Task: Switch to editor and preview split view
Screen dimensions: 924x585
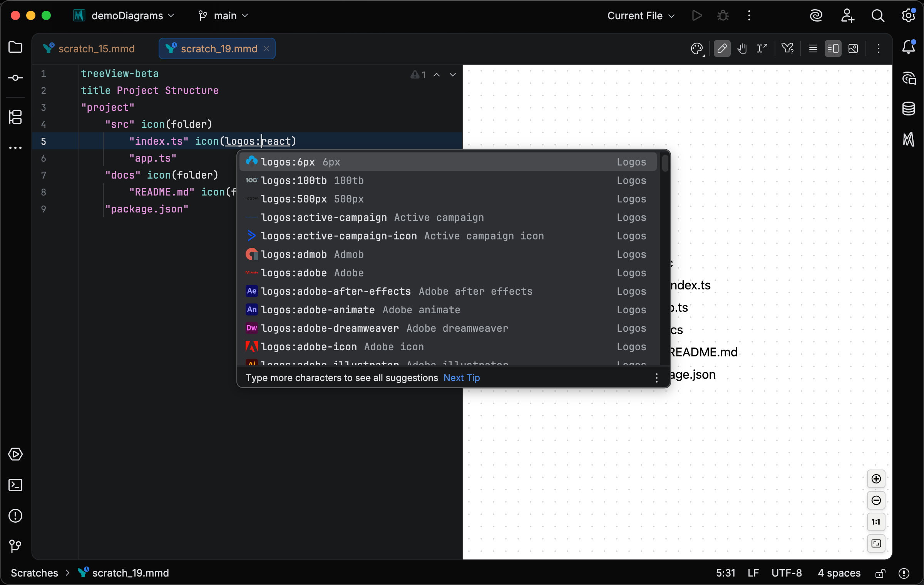Action: tap(833, 48)
